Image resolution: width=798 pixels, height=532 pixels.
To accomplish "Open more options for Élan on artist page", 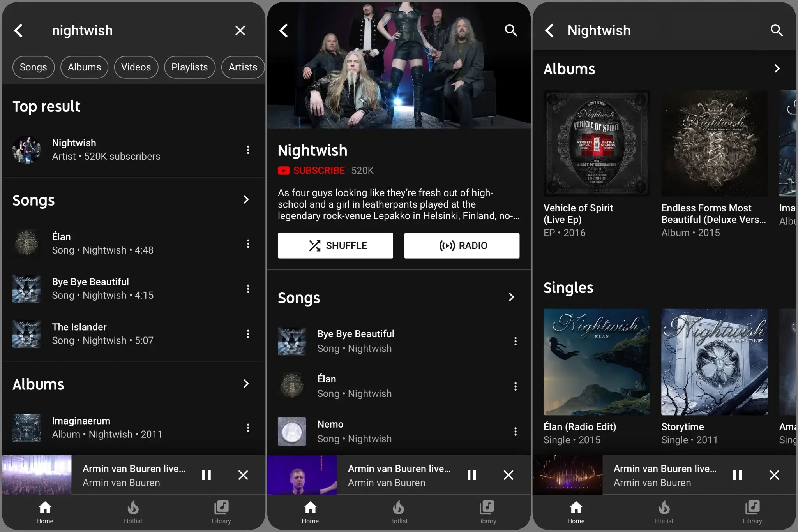I will tap(516, 386).
